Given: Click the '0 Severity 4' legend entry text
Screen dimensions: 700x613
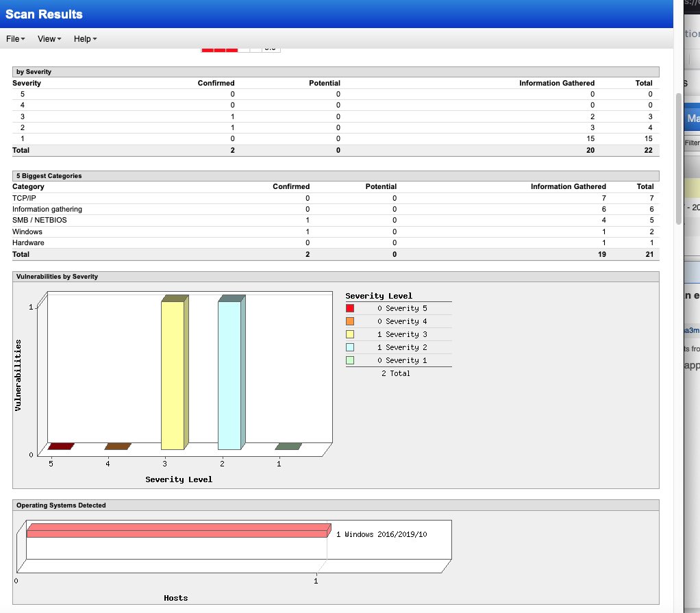Looking at the screenshot, I should 402,321.
